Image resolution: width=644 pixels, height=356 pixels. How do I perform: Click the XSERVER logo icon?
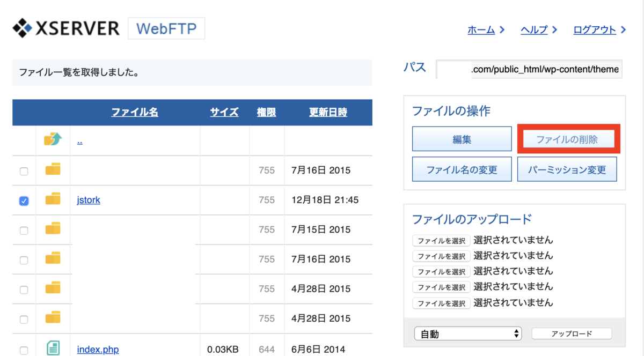point(23,28)
